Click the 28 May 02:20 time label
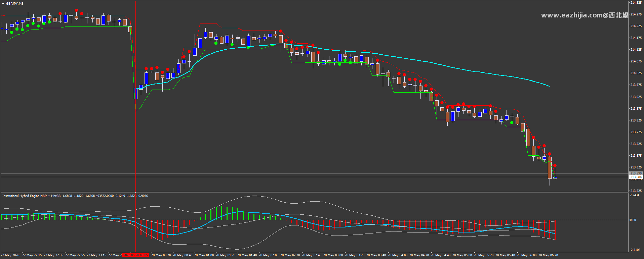This screenshot has height=259, width=644. click(290, 255)
